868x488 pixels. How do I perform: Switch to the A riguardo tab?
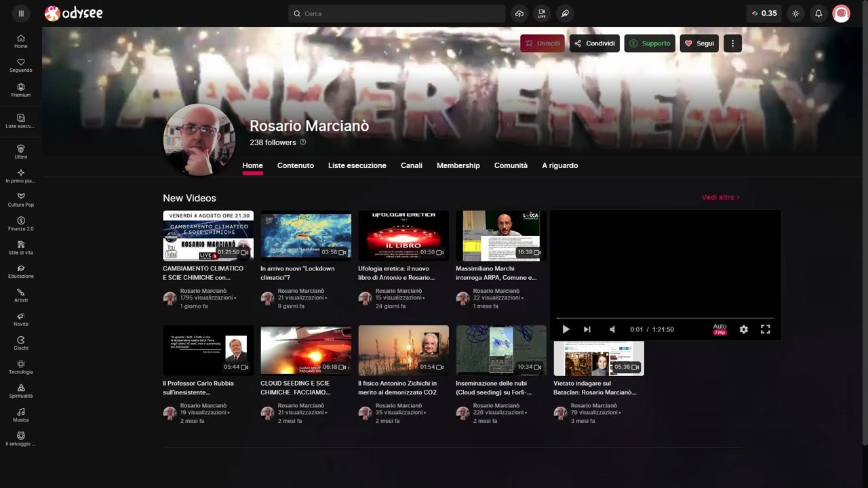[560, 165]
